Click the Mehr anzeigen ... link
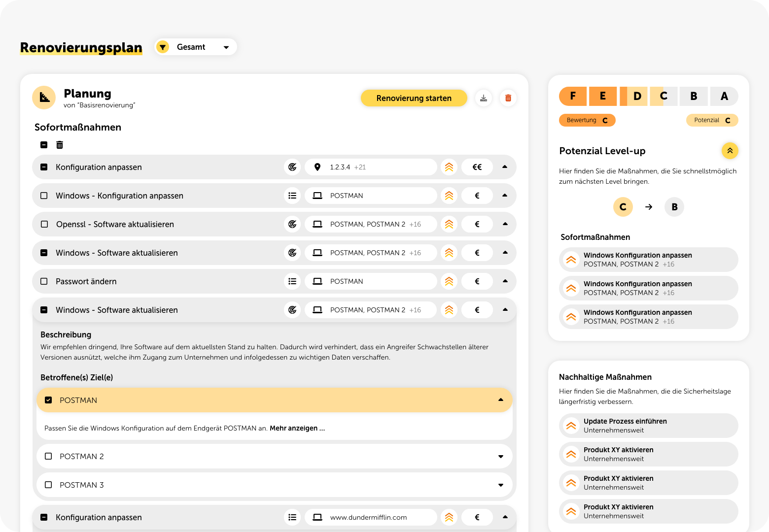 [297, 428]
